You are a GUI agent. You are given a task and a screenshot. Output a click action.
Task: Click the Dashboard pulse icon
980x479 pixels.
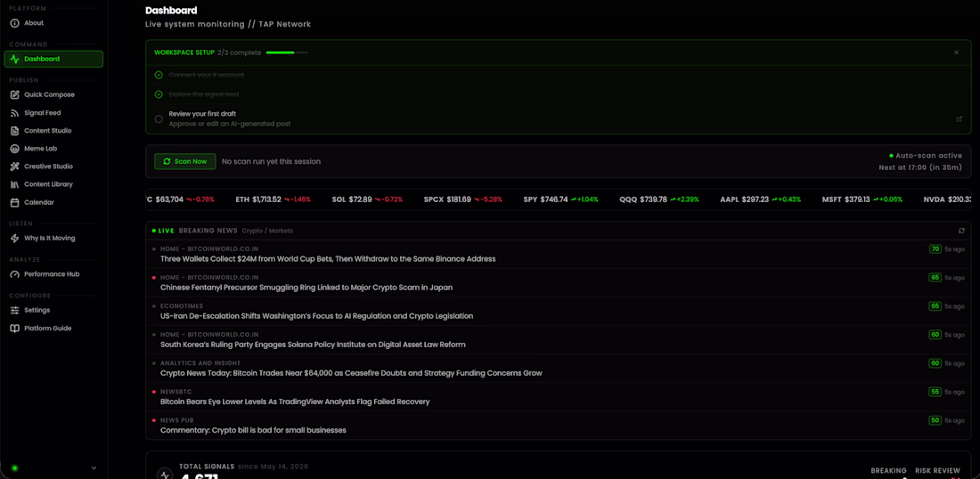pyautogui.click(x=14, y=60)
